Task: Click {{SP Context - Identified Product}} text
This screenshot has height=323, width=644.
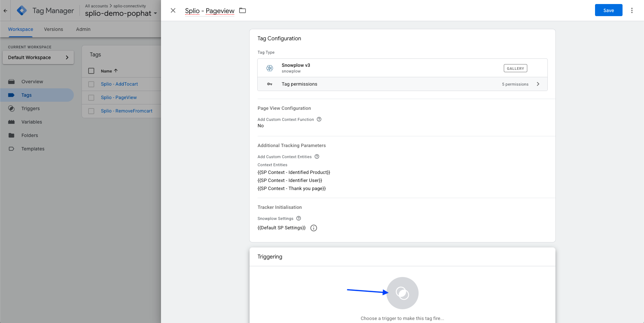Action: [x=294, y=172]
